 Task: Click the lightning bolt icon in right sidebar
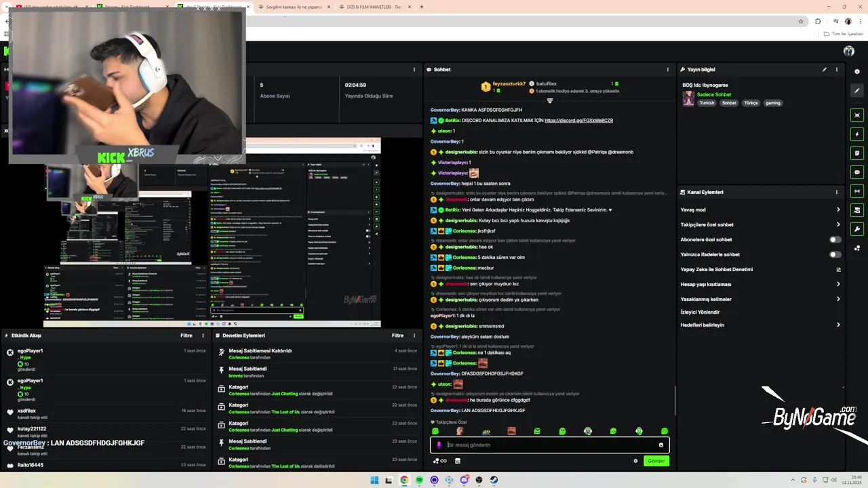pos(857,134)
